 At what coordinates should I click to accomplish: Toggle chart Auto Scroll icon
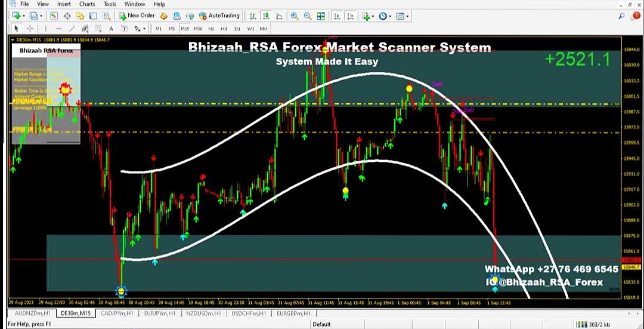(337, 16)
